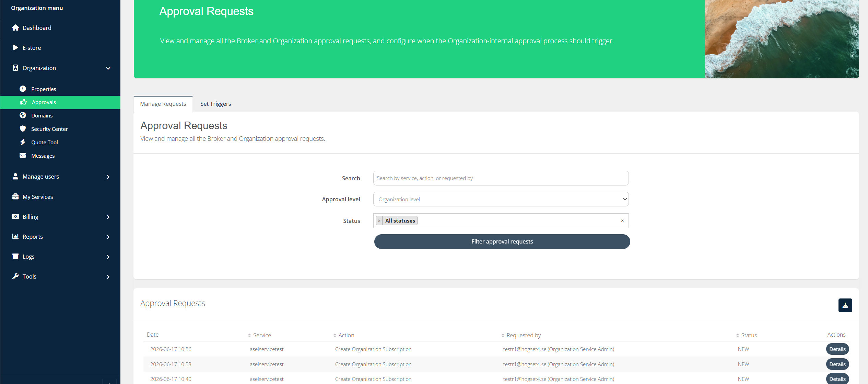
Task: Click the Dashboard home icon
Action: pos(15,28)
